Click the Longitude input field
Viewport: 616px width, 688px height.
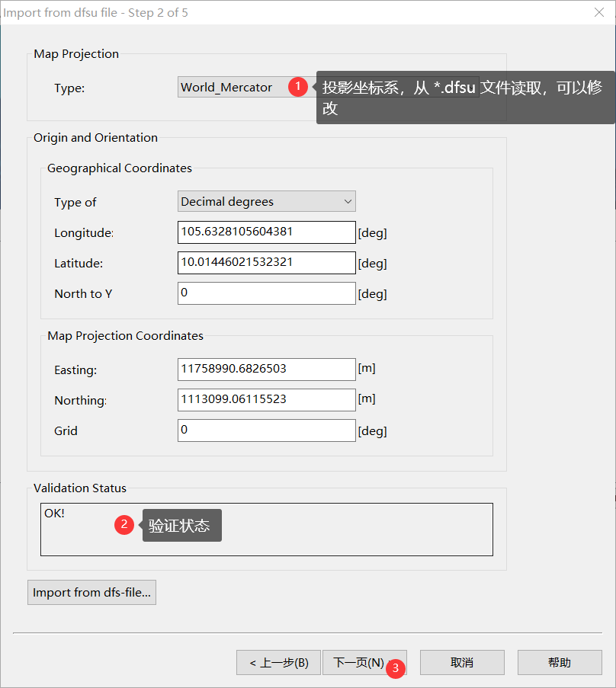point(267,232)
